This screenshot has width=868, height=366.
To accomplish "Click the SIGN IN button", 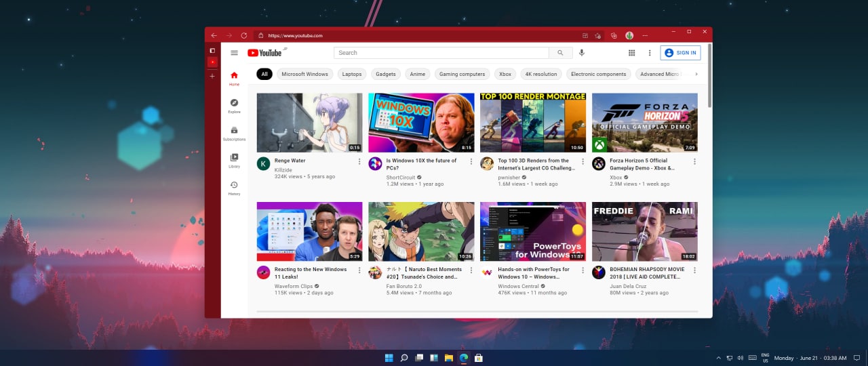I will coord(680,53).
